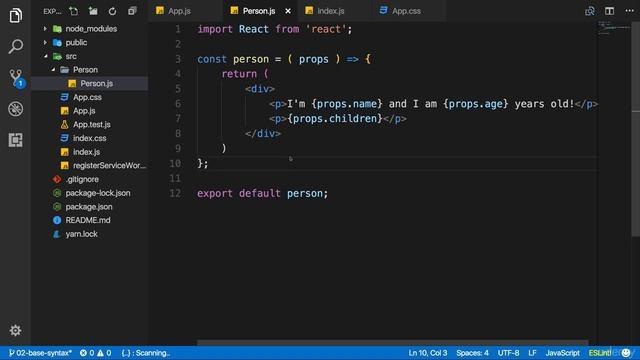Change file encoding via UTF-8
Viewport: 640px width, 360px height.
(x=508, y=353)
